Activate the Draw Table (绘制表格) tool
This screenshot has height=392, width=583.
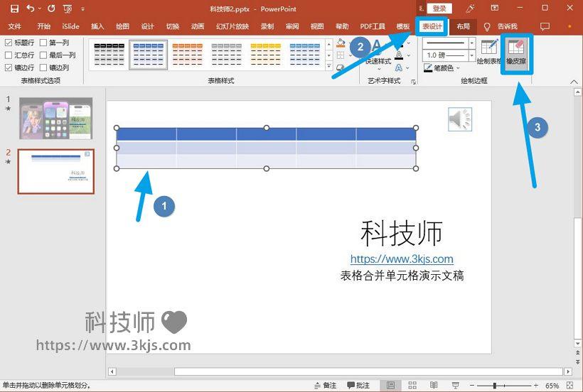[489, 53]
